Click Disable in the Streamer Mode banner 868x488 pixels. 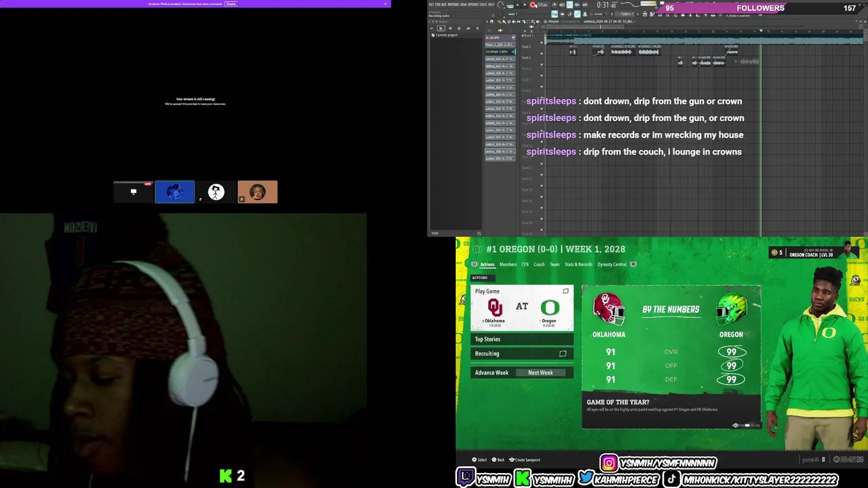pos(231,4)
